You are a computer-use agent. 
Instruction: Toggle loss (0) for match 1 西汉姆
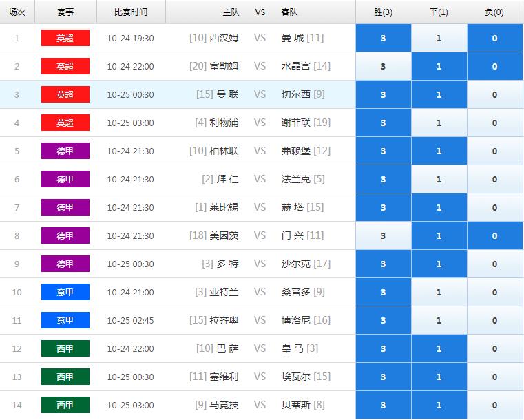click(495, 38)
